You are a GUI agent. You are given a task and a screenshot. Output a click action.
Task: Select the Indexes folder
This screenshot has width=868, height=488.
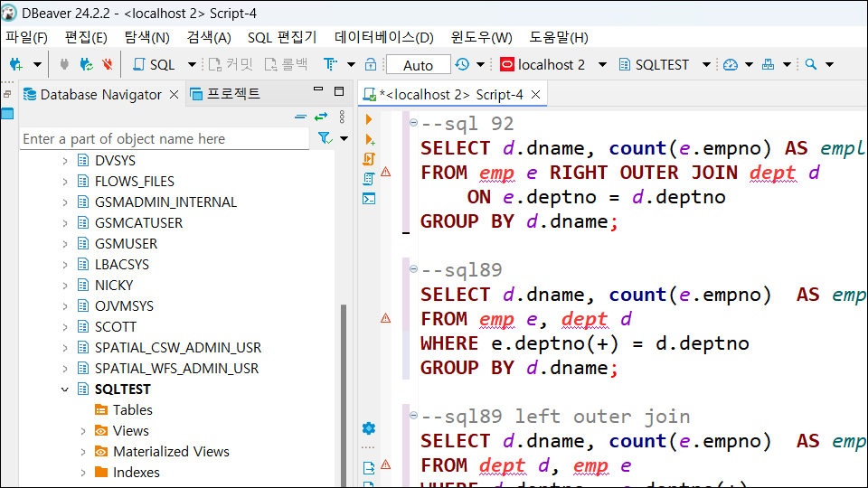coord(137,473)
